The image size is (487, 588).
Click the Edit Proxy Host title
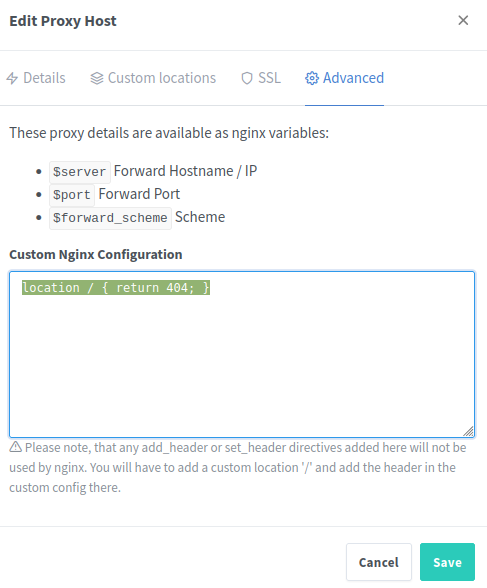coord(63,21)
